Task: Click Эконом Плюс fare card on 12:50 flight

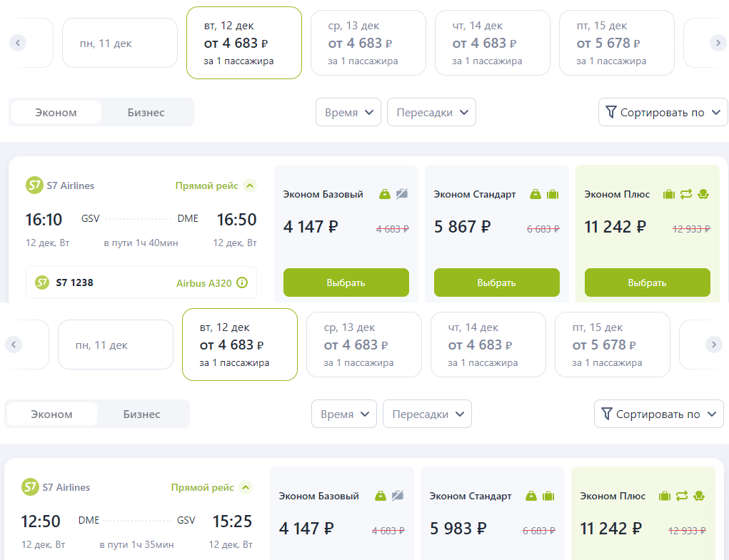Action: [x=643, y=513]
